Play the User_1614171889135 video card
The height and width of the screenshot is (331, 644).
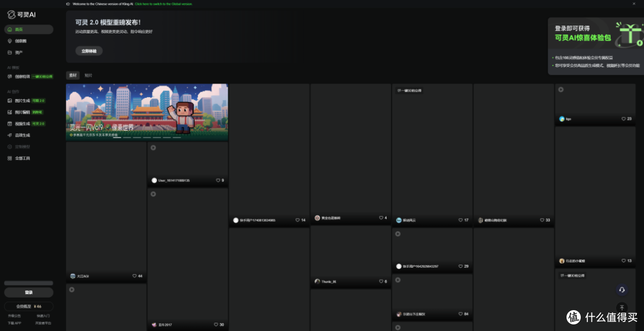(153, 147)
